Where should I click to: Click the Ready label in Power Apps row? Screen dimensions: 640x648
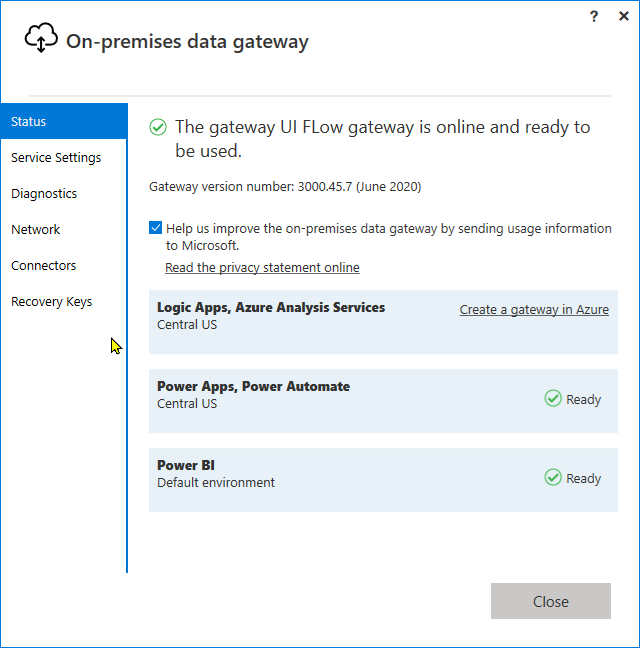pos(583,399)
